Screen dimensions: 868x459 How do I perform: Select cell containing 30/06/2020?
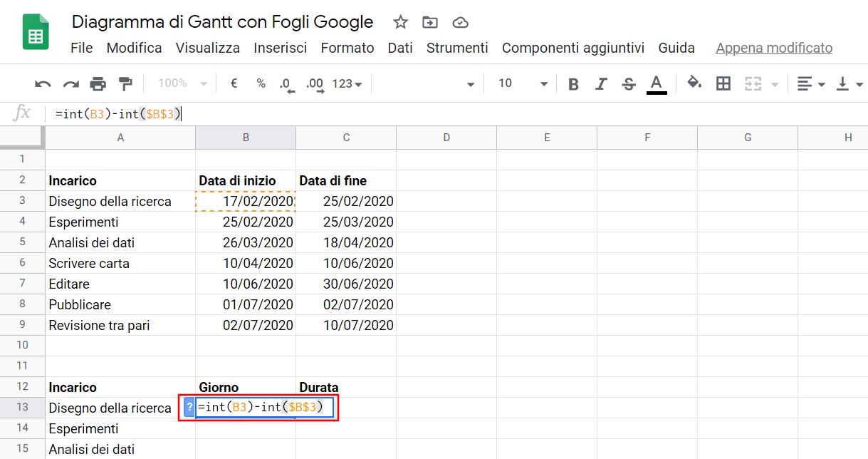click(x=346, y=284)
